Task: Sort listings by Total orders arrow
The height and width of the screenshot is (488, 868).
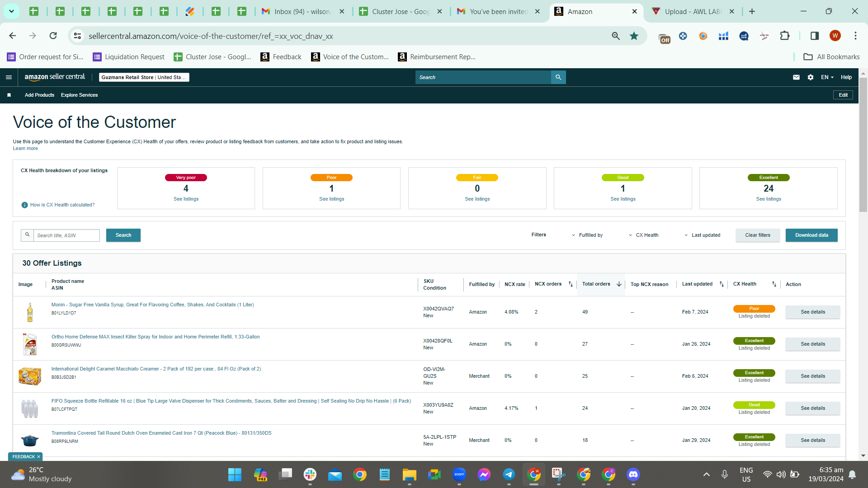Action: coord(619,284)
